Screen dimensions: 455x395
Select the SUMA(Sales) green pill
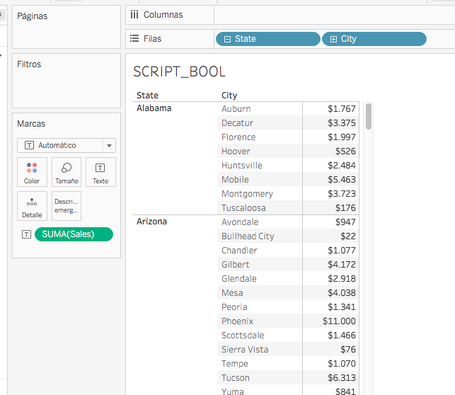click(x=74, y=234)
